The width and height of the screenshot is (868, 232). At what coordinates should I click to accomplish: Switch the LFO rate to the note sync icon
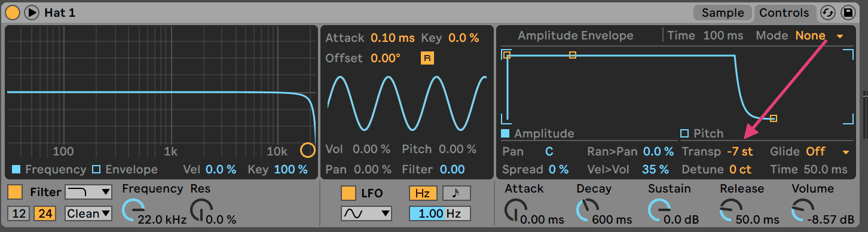pyautogui.click(x=456, y=193)
